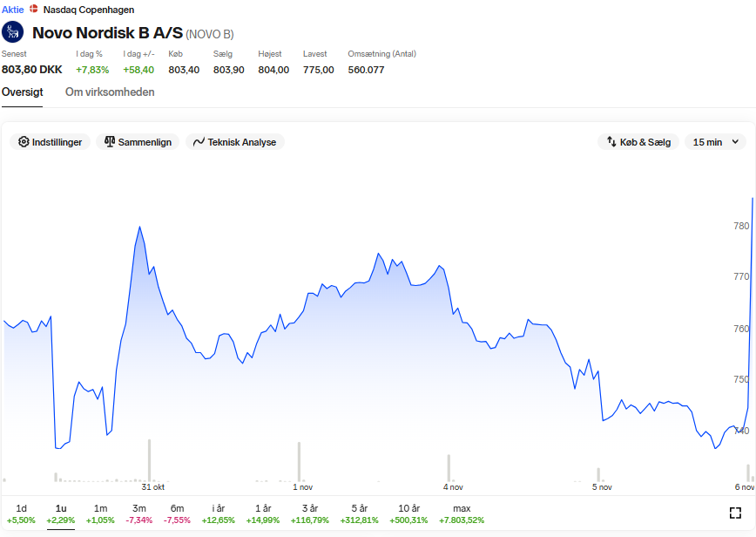Click the Danish flag icon
756x537 pixels.
(x=34, y=9)
